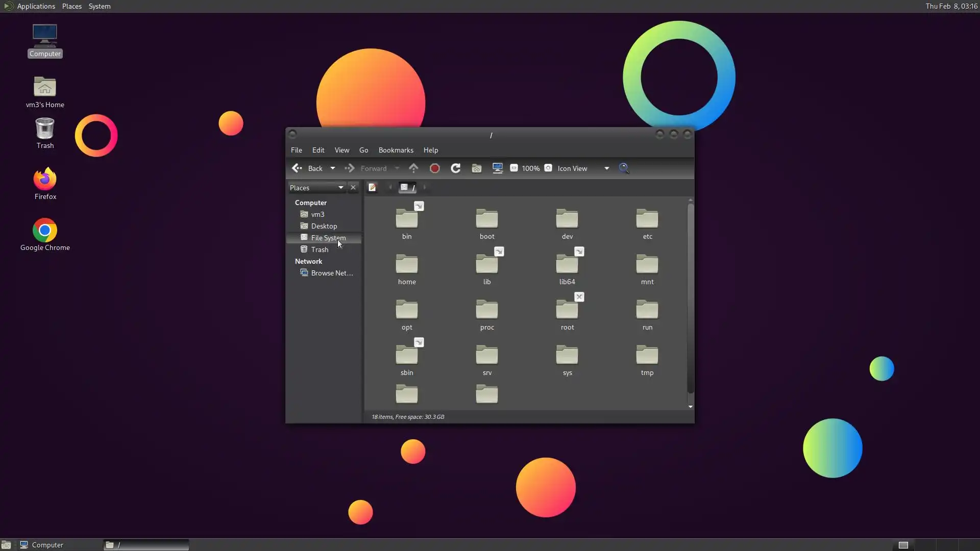This screenshot has height=551, width=980.
Task: Open the Go menu
Action: click(x=363, y=150)
